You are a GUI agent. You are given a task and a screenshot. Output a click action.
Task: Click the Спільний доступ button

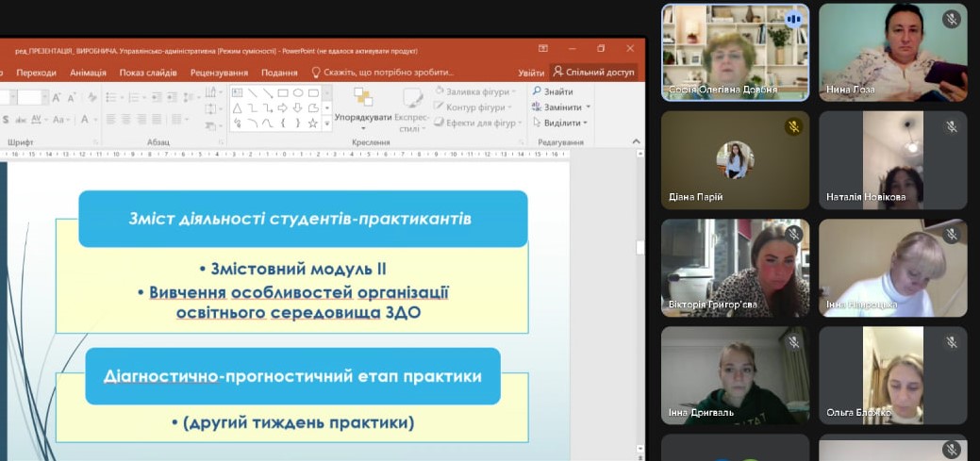593,72
